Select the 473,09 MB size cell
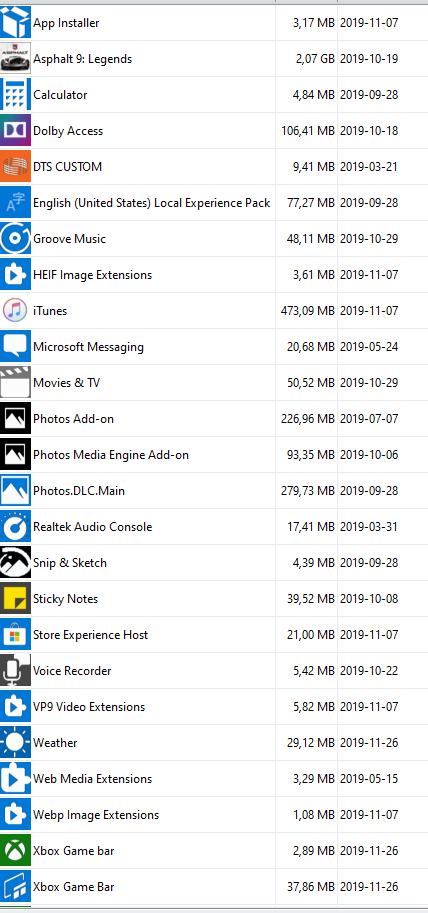428x913 pixels. (x=307, y=311)
